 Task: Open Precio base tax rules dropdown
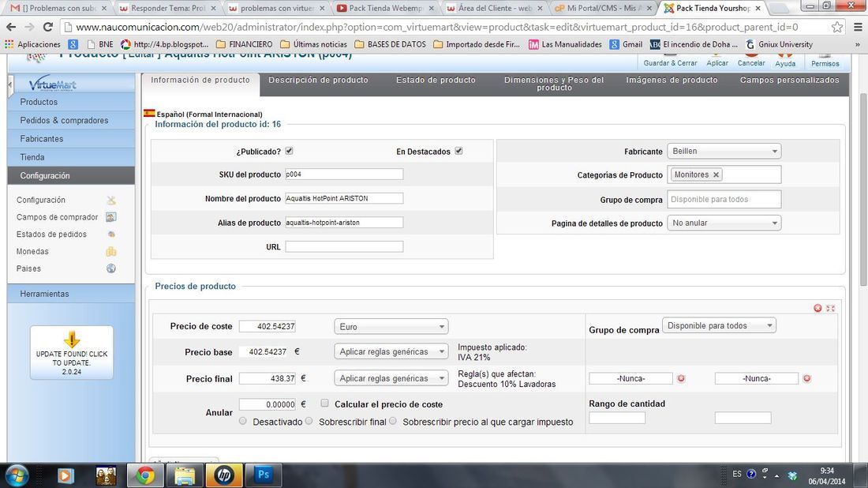[x=391, y=351]
